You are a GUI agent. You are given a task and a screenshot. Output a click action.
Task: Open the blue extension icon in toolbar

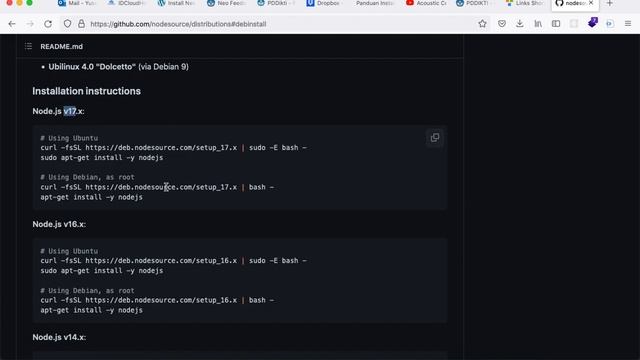(610, 24)
